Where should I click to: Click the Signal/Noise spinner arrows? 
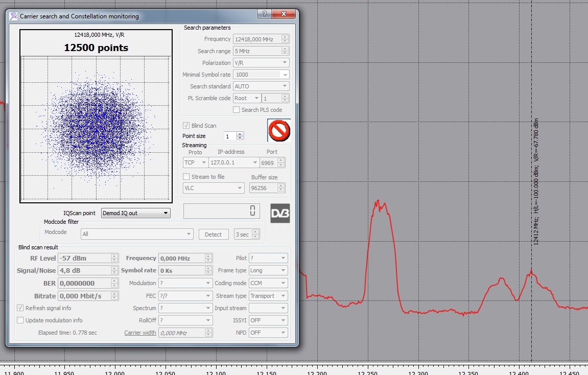point(115,270)
